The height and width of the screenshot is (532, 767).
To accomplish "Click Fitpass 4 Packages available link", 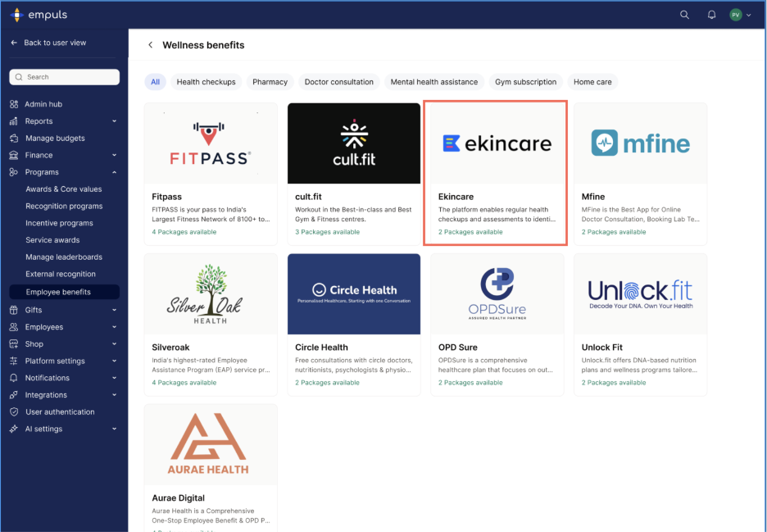I will 184,232.
